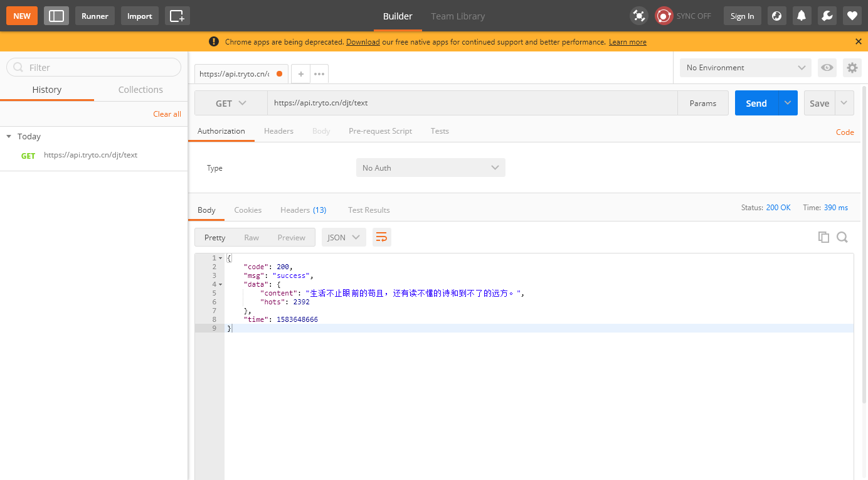Open the GET method dropdown

click(x=231, y=104)
